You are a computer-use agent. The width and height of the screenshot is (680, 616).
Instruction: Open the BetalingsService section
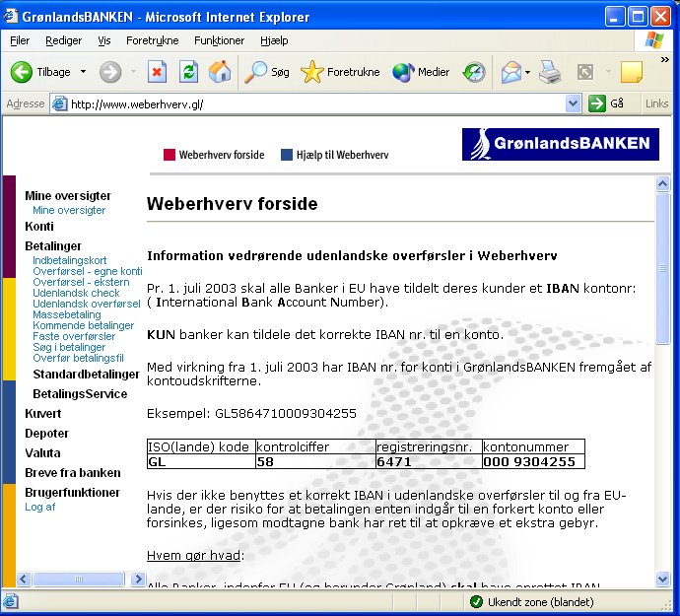[x=80, y=394]
